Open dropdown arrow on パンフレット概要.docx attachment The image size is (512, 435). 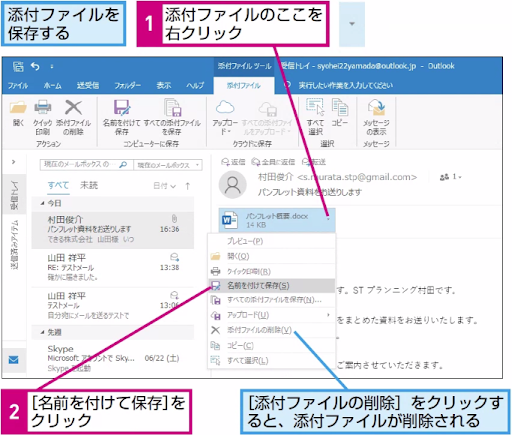328,219
